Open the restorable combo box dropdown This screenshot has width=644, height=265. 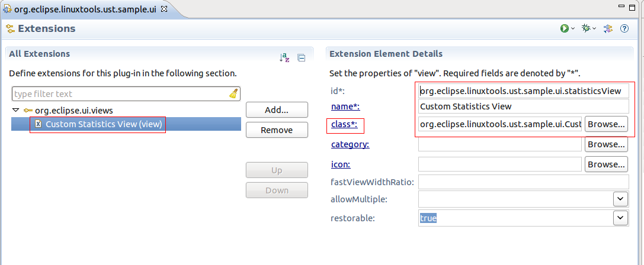[620, 218]
